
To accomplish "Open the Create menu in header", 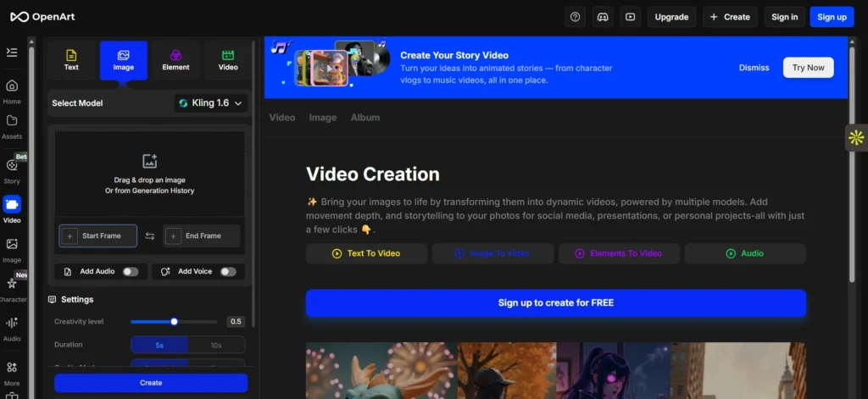I will coord(729,17).
